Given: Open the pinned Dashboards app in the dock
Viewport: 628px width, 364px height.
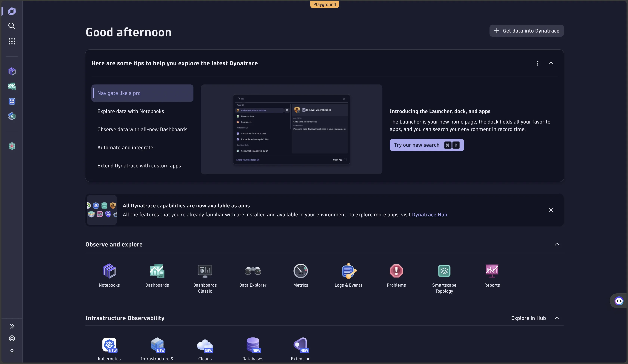Looking at the screenshot, I should click(x=12, y=87).
